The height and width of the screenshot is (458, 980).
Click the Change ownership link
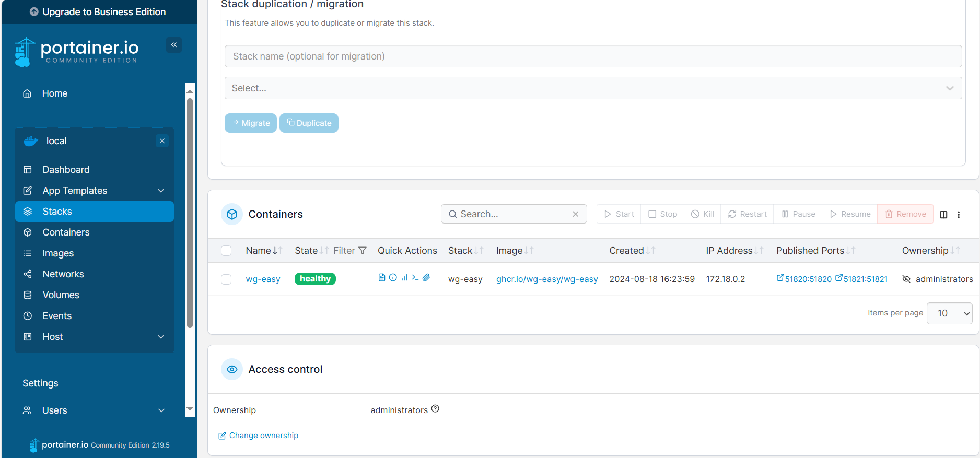(x=259, y=436)
